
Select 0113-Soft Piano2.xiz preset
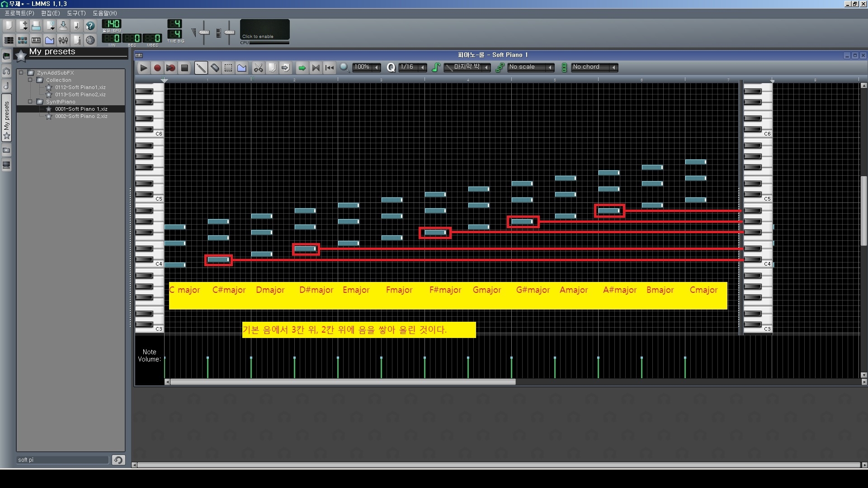tap(80, 94)
